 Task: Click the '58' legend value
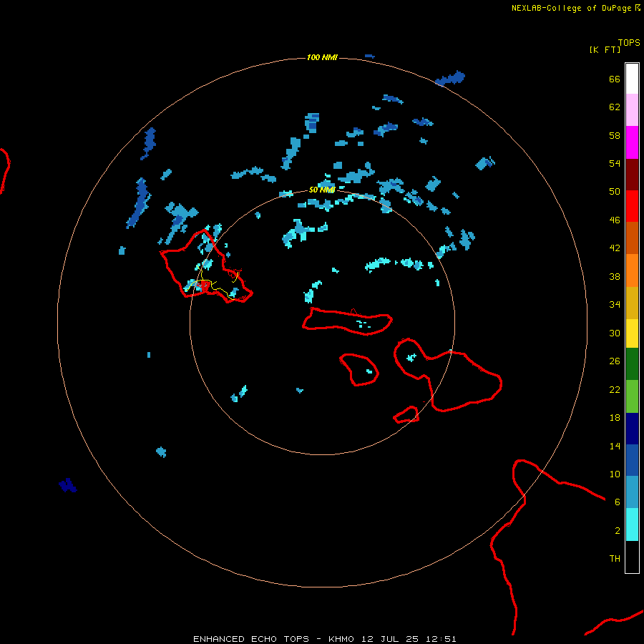(x=615, y=135)
